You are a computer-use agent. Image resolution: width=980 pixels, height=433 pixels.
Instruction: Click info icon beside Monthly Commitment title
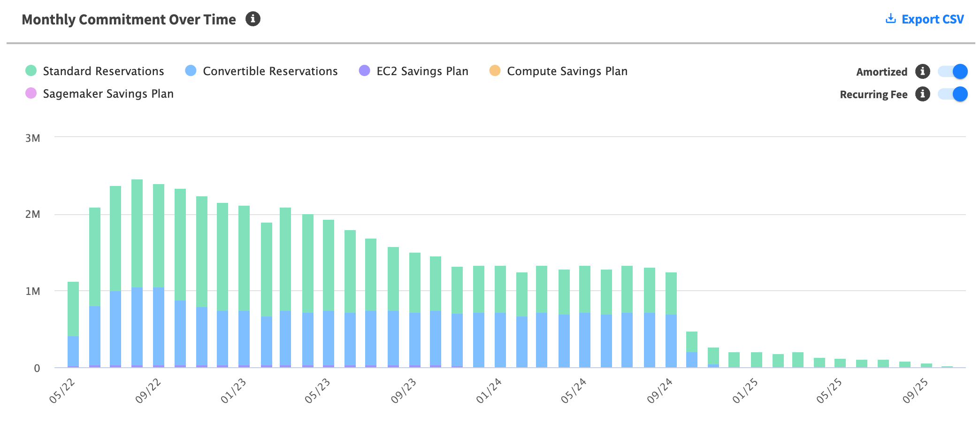[x=253, y=19]
